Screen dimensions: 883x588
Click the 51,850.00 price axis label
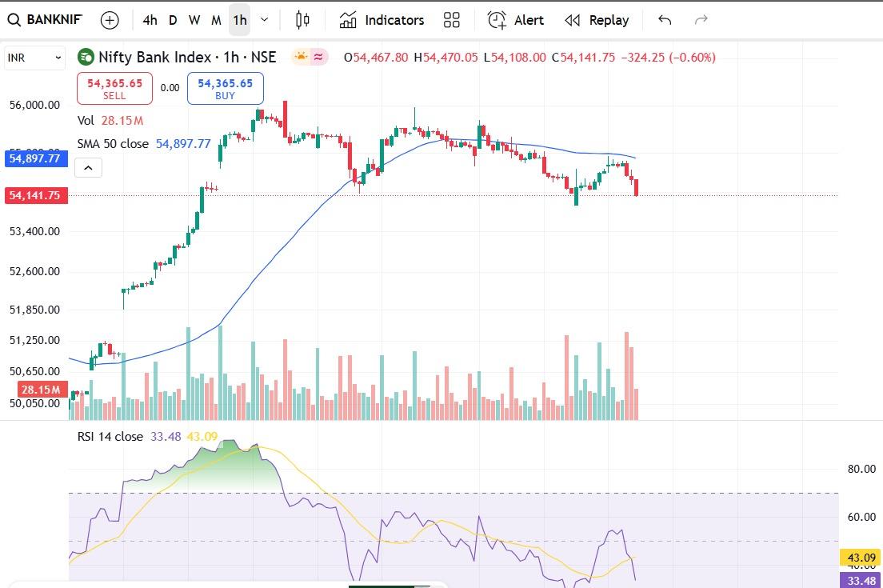pyautogui.click(x=34, y=310)
